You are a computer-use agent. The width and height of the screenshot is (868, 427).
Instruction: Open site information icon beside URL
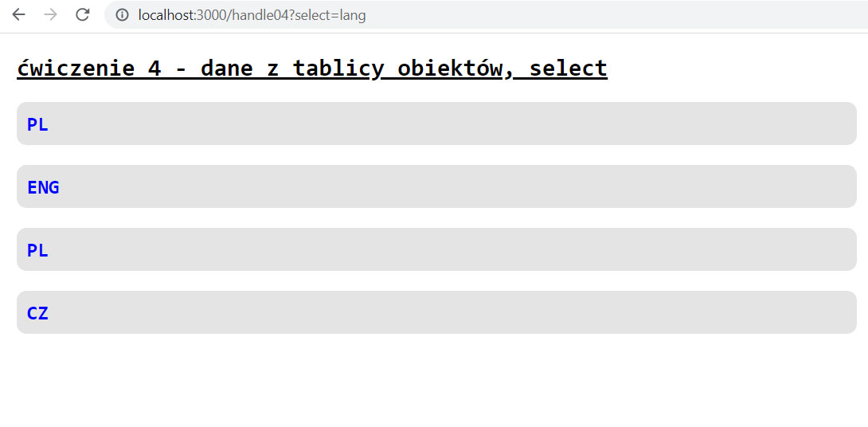[x=122, y=15]
